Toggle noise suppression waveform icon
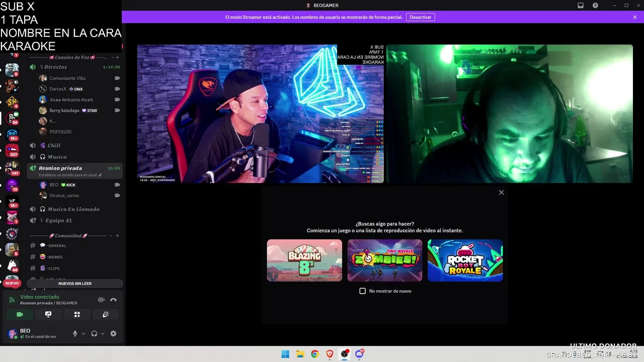The height and width of the screenshot is (362, 644). pyautogui.click(x=101, y=300)
